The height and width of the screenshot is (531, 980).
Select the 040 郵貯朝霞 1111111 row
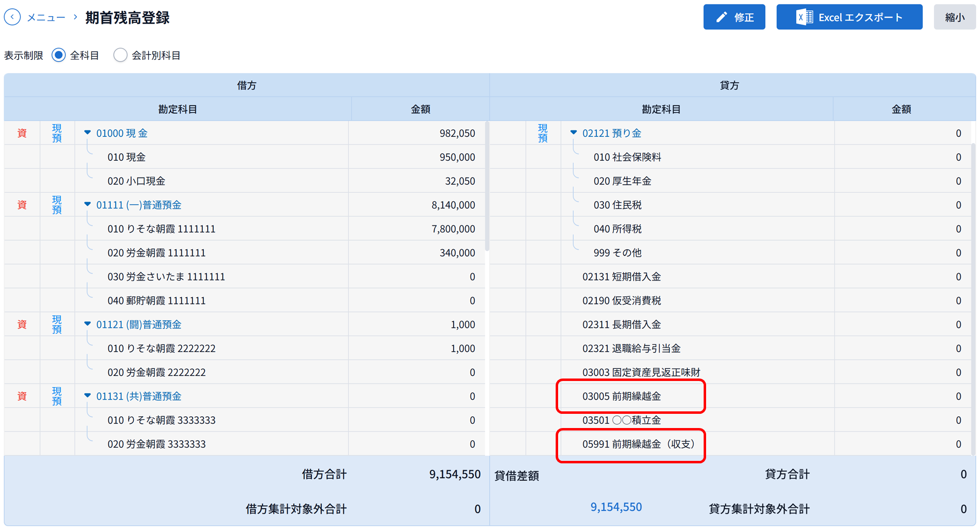245,301
